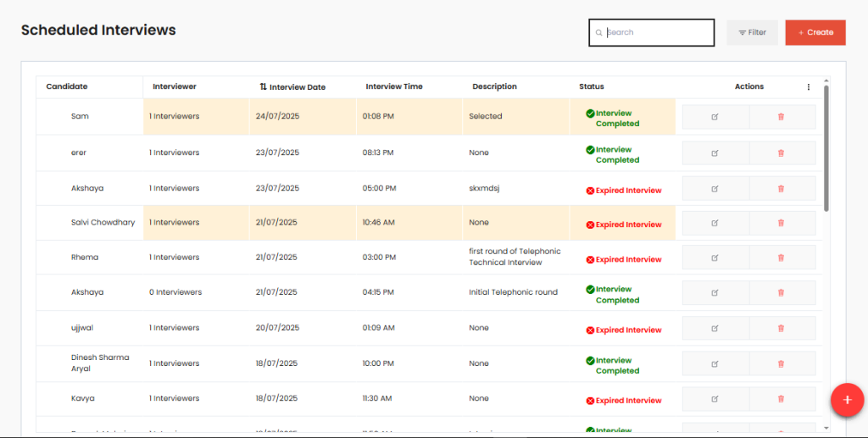
Task: Click the Candidate column header
Action: click(x=67, y=86)
